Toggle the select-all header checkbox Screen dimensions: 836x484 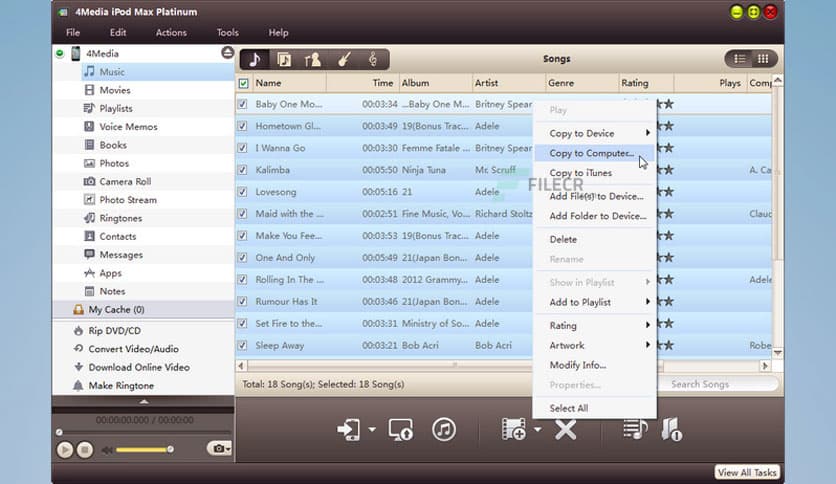point(243,83)
